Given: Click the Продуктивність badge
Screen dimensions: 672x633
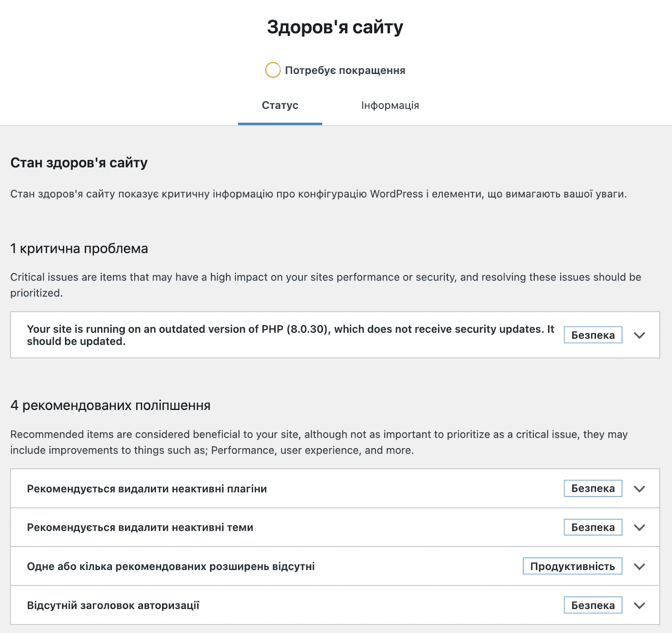Looking at the screenshot, I should pyautogui.click(x=572, y=566).
